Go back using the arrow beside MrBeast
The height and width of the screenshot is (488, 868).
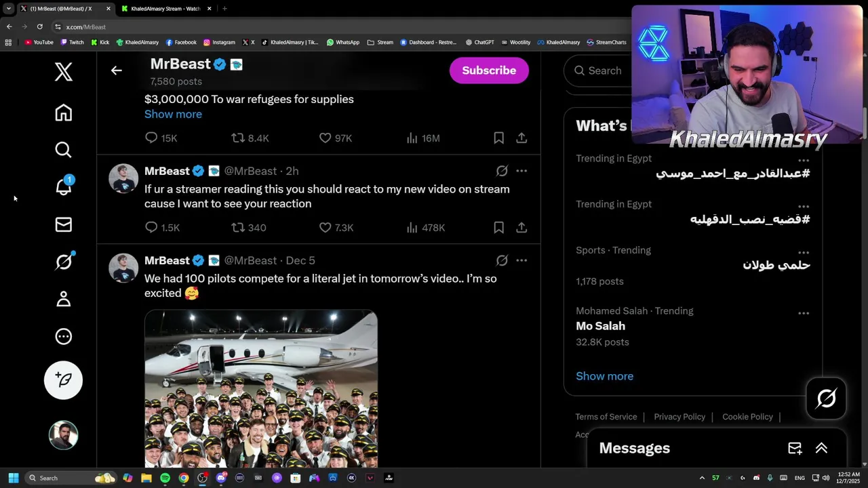point(117,70)
